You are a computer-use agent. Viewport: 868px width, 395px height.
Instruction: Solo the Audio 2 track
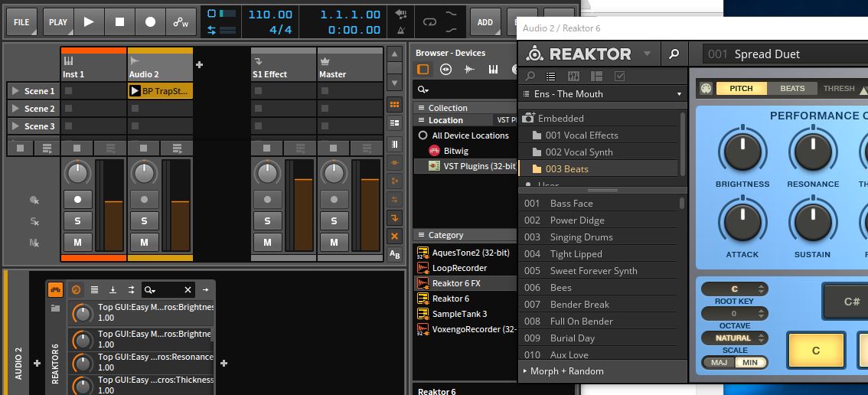144,221
